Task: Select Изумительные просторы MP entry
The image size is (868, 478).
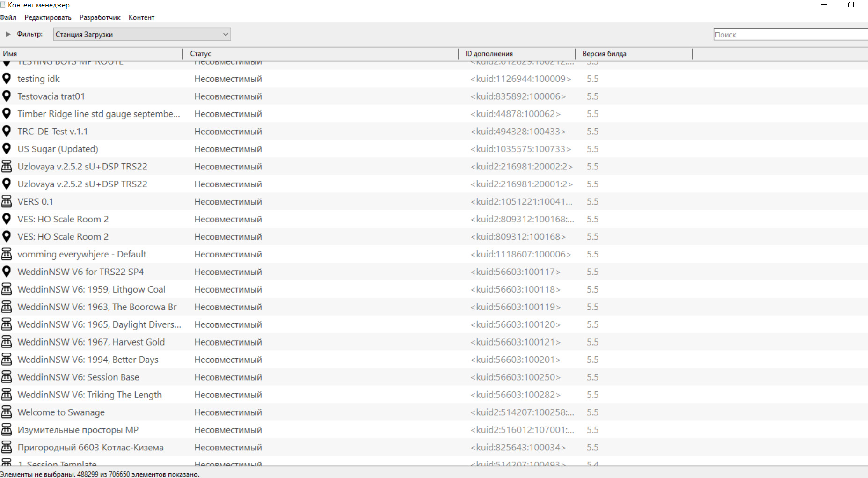Action: (78, 430)
